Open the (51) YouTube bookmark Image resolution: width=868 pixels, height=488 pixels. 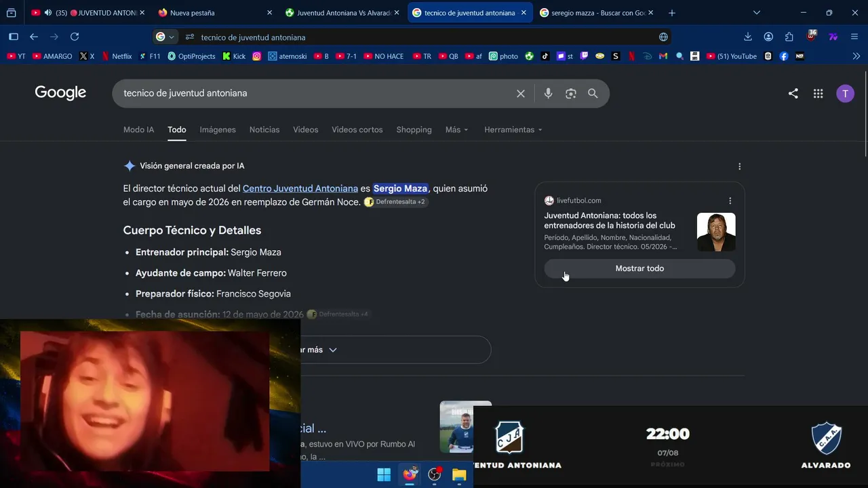732,56
